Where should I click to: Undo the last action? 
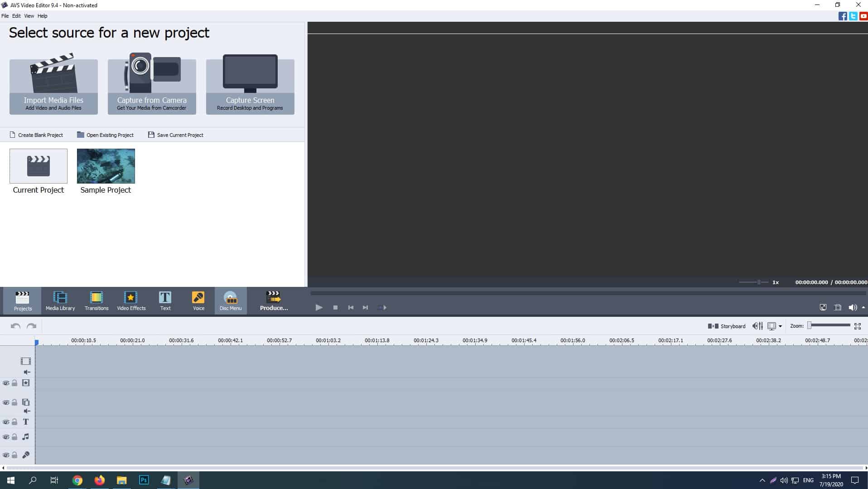click(15, 326)
